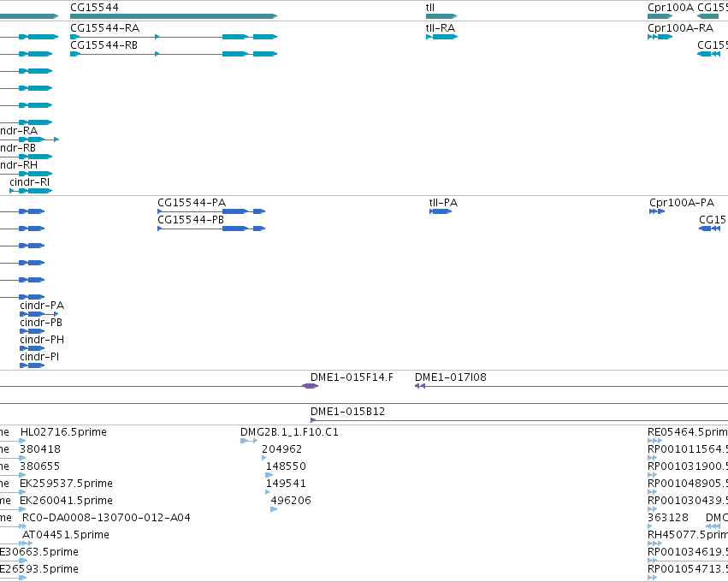Click the 148550 EST label
The image size is (728, 582).
[286, 466]
